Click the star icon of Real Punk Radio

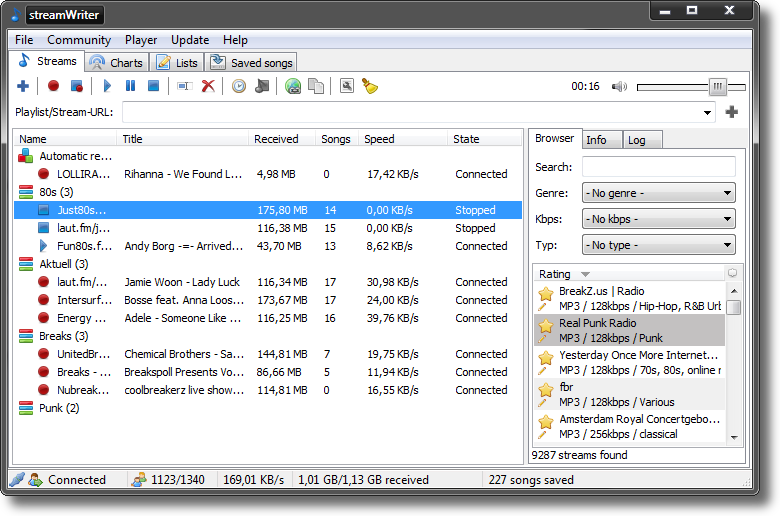pos(545,326)
